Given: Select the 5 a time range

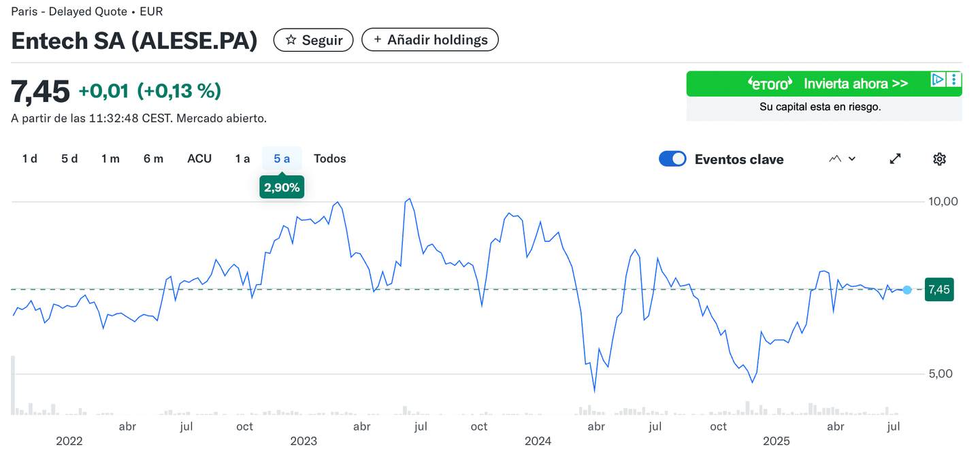Looking at the screenshot, I should pyautogui.click(x=282, y=158).
